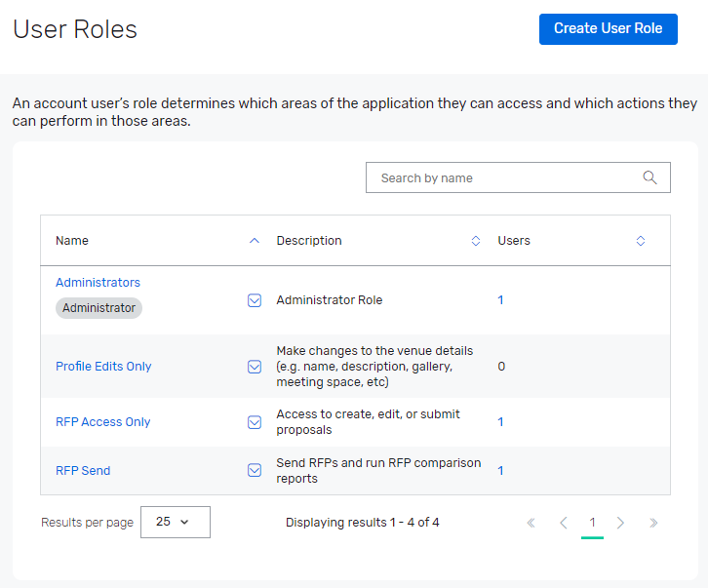Jump to the last results page
708x588 pixels.
653,523
